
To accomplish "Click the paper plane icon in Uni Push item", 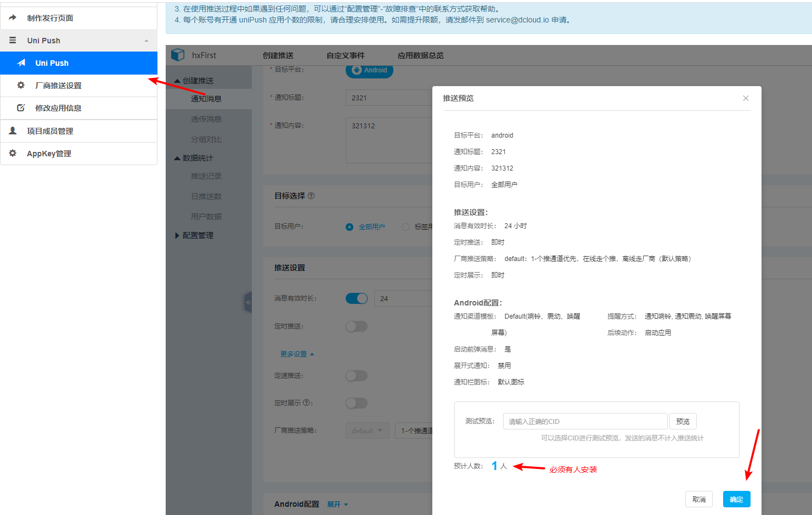I will point(21,63).
